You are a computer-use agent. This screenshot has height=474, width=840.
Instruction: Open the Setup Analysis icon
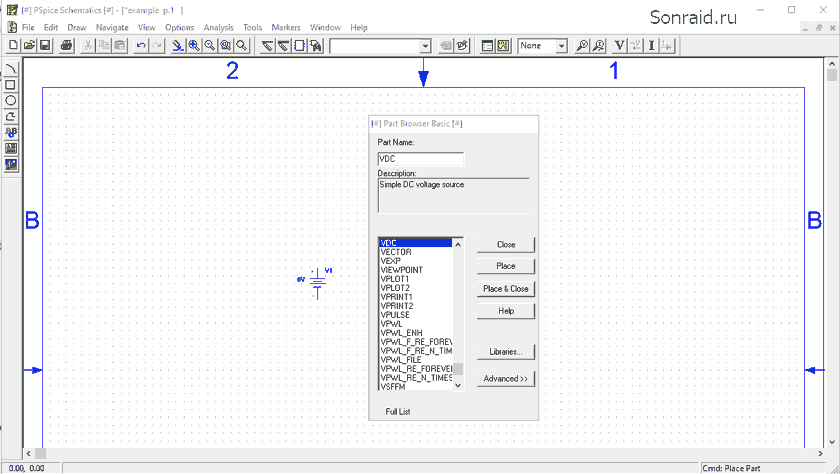(x=487, y=46)
